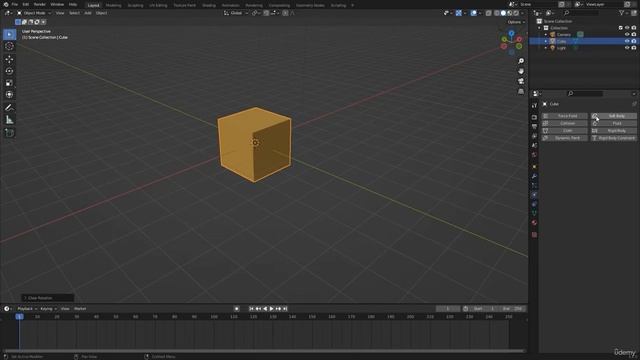The image size is (640, 360).
Task: Open the viewport Add menu
Action: click(x=88, y=13)
